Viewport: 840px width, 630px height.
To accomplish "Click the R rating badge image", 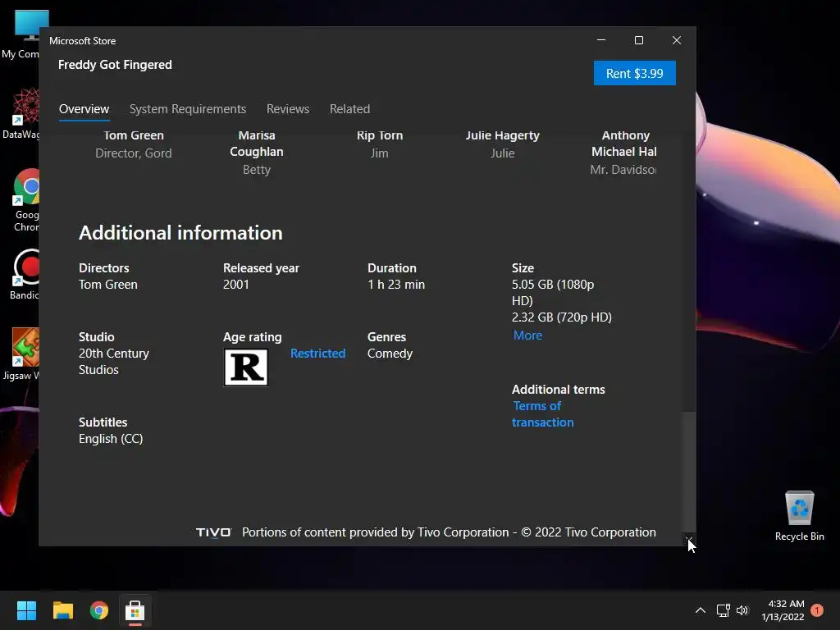I will tap(246, 367).
